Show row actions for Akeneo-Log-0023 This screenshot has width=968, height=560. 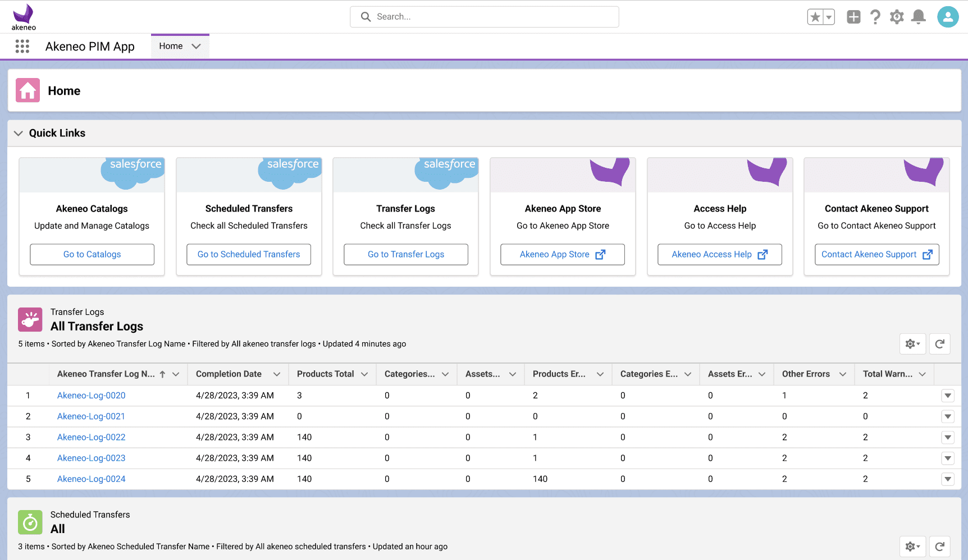point(948,458)
